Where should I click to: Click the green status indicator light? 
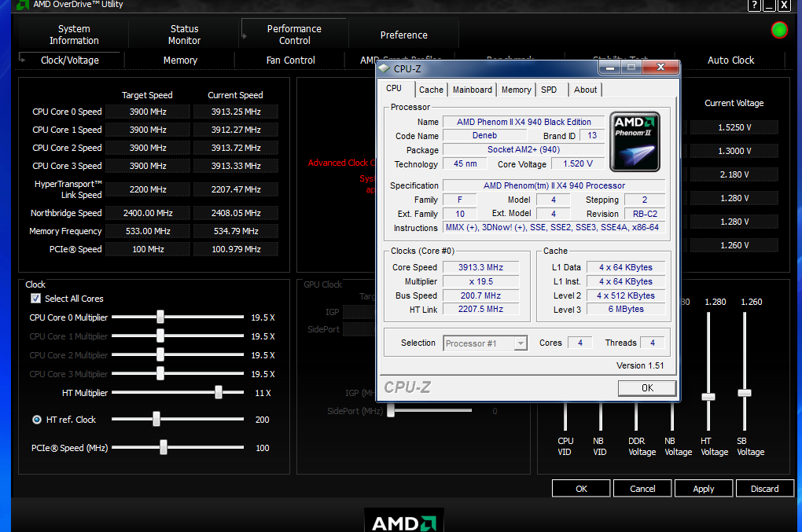pos(779,30)
